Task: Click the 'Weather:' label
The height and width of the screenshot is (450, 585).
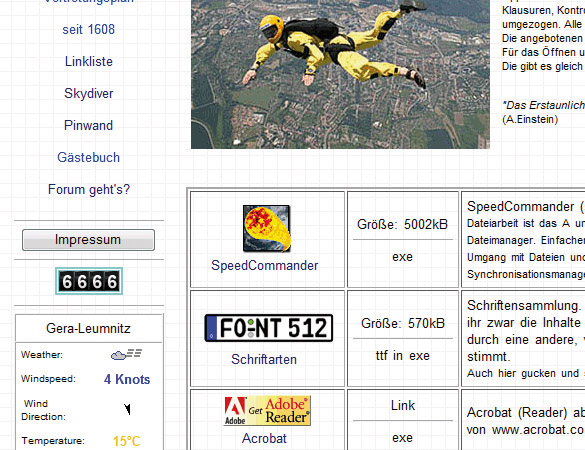Action: point(42,355)
